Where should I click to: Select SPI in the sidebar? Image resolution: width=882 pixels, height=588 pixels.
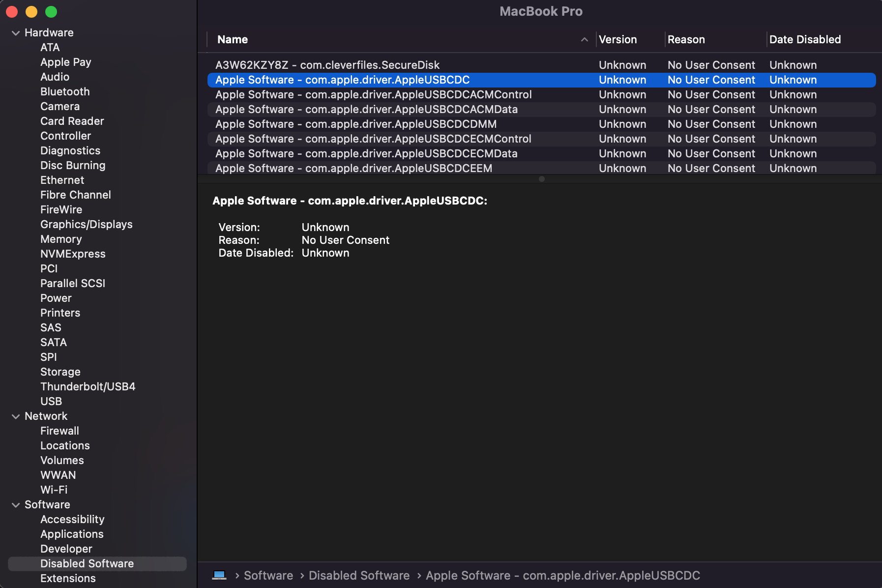pos(48,357)
